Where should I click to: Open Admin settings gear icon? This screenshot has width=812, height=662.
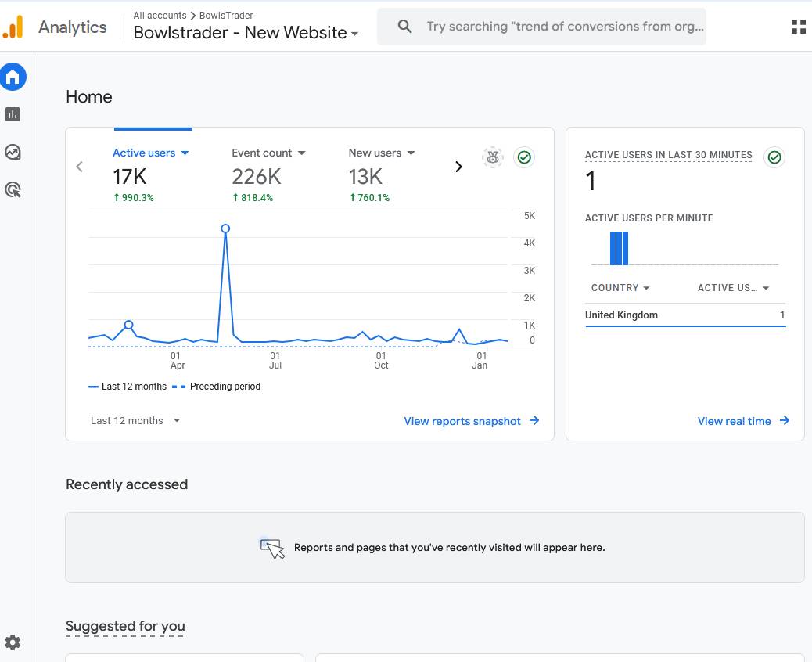(13, 642)
